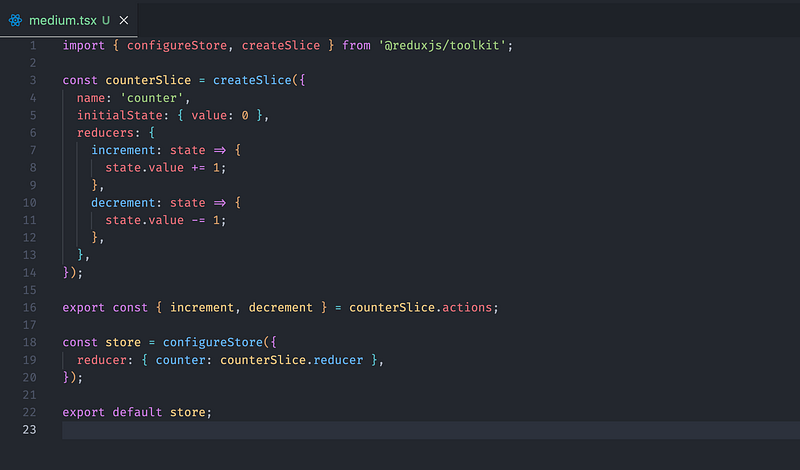Click line number 16 in gutter
Screen dimensions: 800x470
point(30,307)
